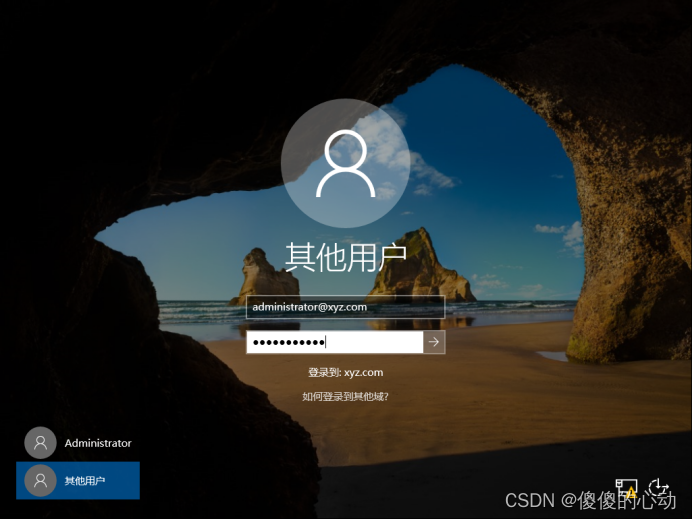692x520 pixels.
Task: Click the password input field
Action: [x=335, y=342]
